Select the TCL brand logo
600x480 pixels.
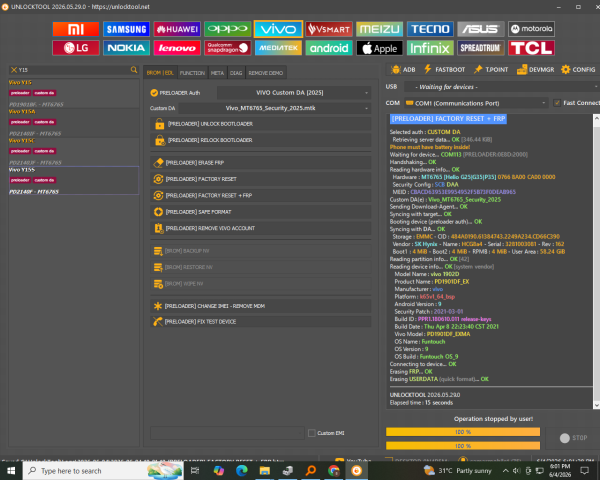pyautogui.click(x=532, y=48)
